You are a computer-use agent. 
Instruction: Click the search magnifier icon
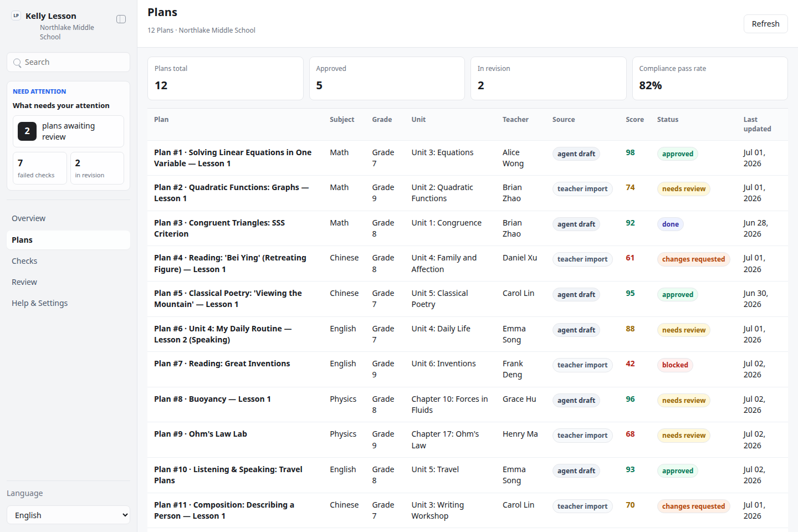pos(17,63)
